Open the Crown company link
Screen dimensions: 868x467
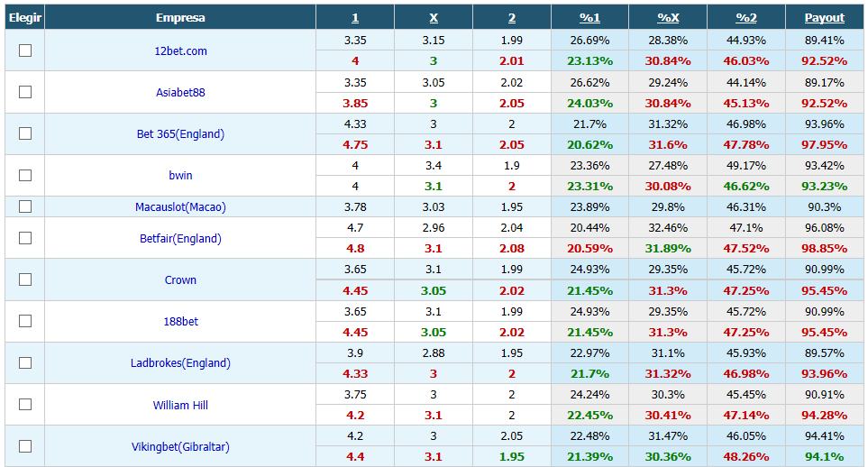180,279
